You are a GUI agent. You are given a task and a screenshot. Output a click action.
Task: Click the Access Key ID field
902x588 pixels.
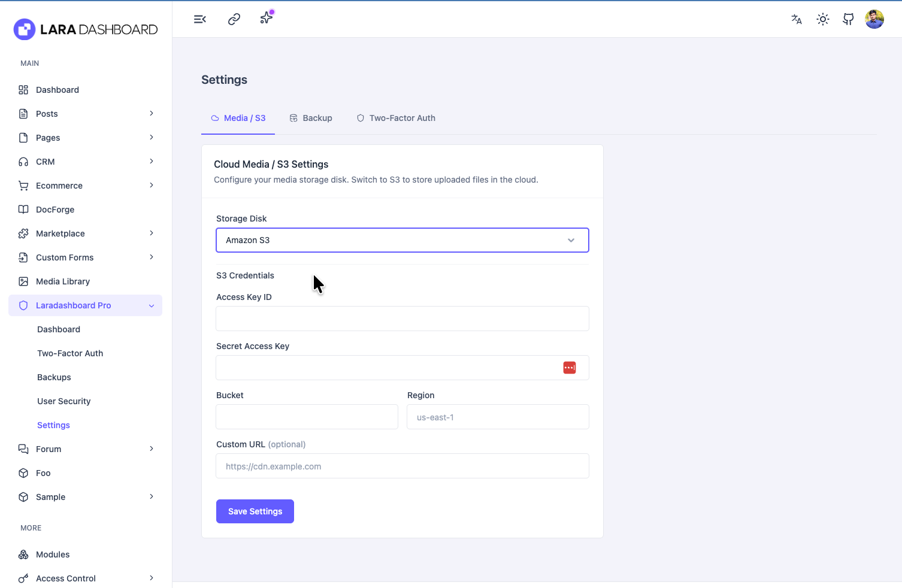402,319
